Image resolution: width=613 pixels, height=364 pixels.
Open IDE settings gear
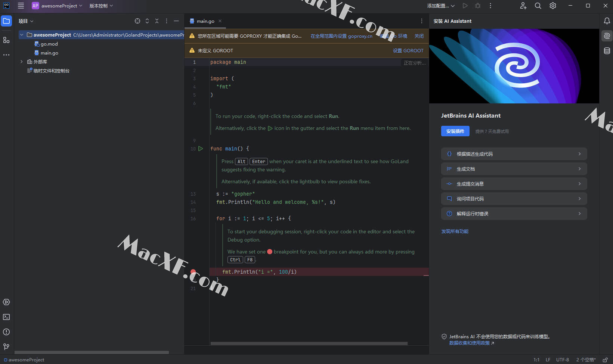[x=553, y=6]
